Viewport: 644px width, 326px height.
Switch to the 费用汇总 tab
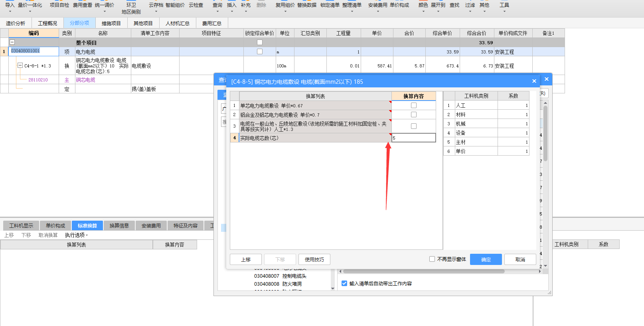click(212, 23)
